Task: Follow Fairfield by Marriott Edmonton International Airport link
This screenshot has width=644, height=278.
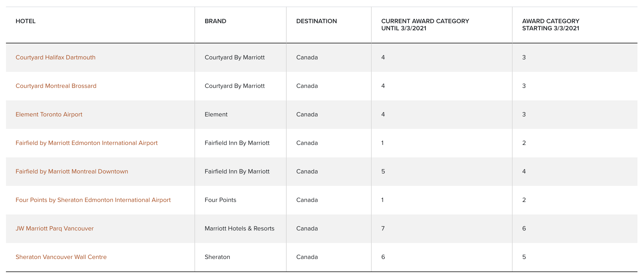Action: (x=87, y=143)
